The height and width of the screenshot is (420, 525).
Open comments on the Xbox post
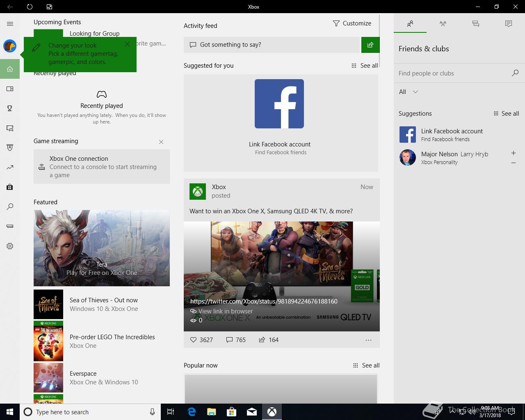pyautogui.click(x=236, y=340)
